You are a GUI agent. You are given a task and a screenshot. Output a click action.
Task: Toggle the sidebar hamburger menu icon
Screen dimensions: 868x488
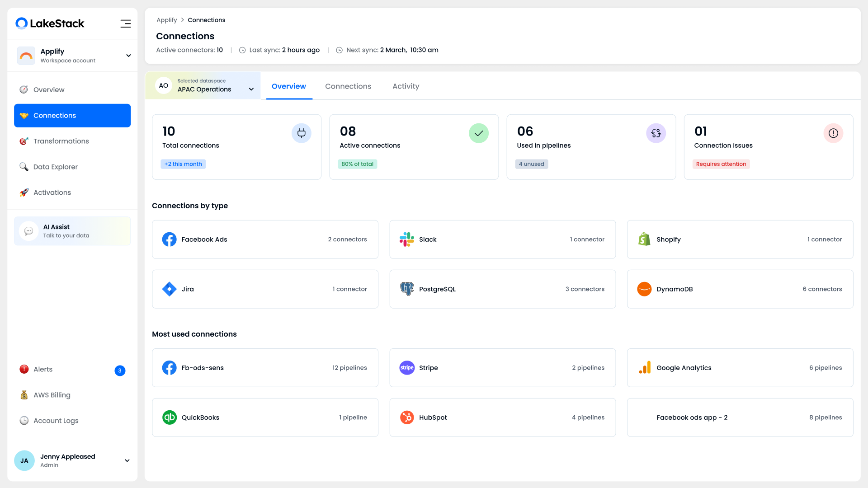pos(125,23)
